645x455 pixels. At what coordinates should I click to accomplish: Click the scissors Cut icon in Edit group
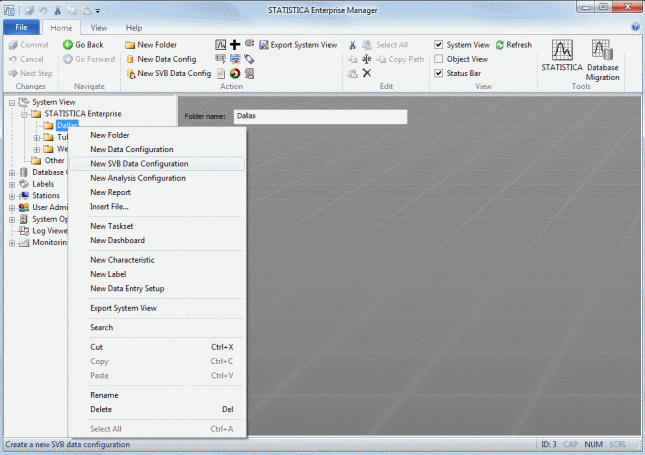click(x=353, y=45)
